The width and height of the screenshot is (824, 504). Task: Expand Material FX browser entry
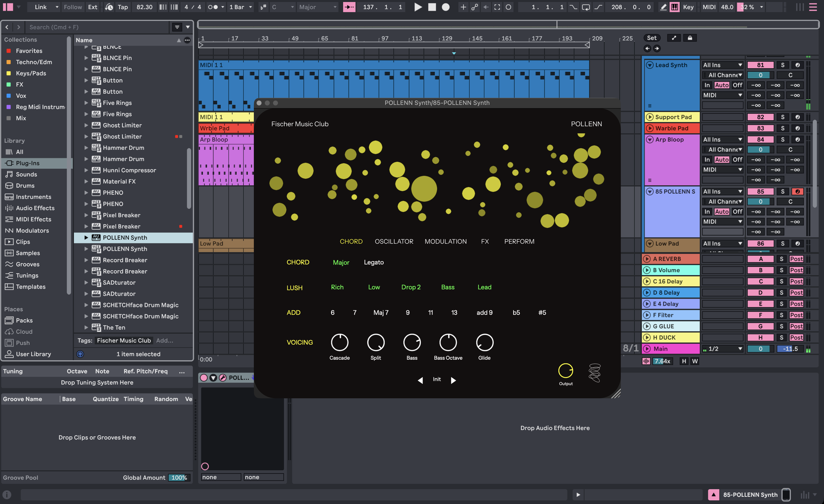click(x=86, y=182)
